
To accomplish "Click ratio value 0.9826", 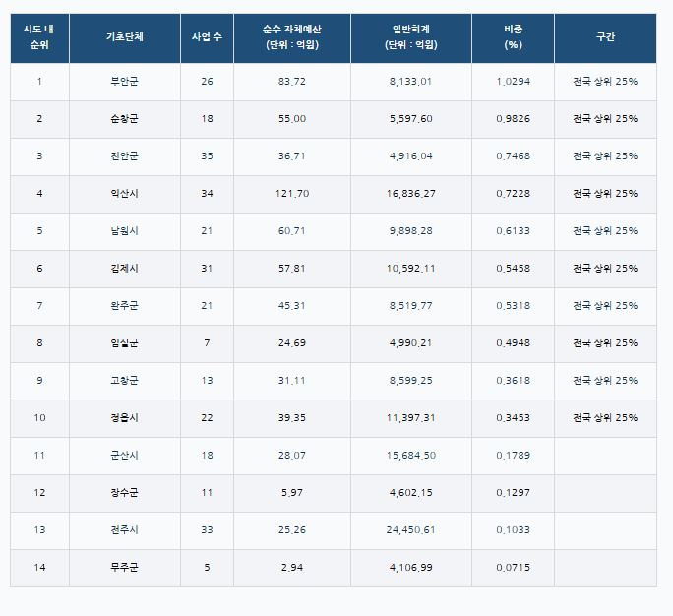I will 513,119.
